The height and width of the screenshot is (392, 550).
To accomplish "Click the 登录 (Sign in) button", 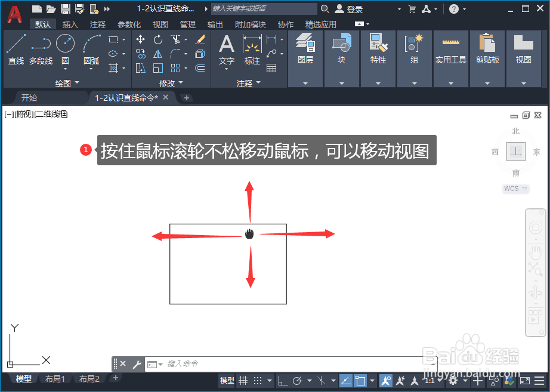I will pos(348,9).
